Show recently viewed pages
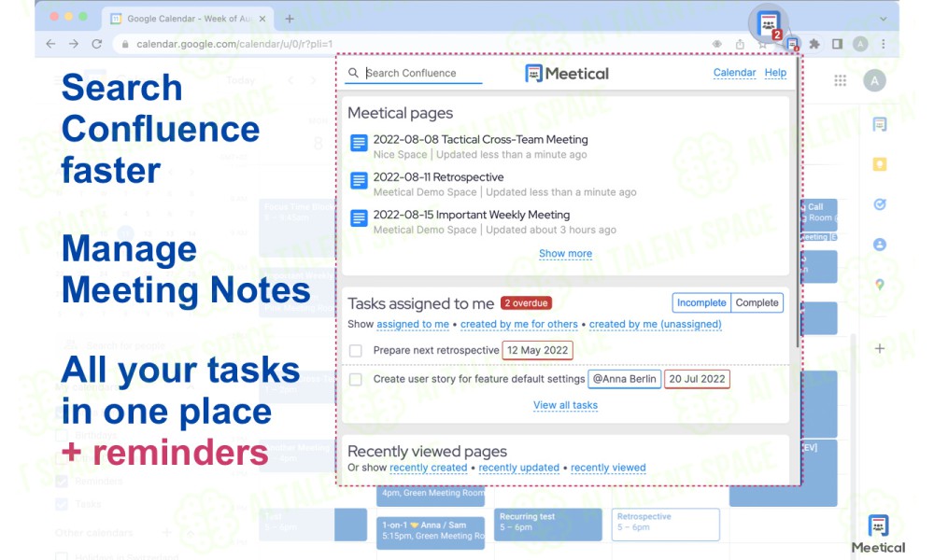Viewport: 934px width, 560px height. point(608,468)
